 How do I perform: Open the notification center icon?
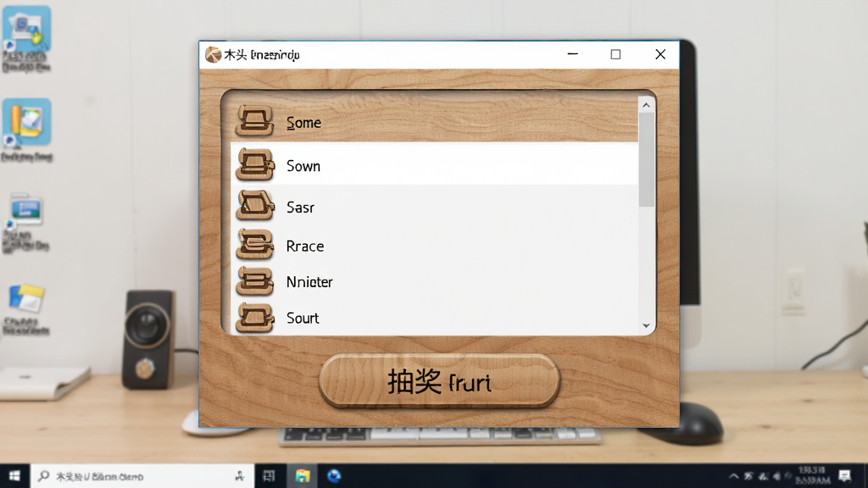(x=845, y=476)
